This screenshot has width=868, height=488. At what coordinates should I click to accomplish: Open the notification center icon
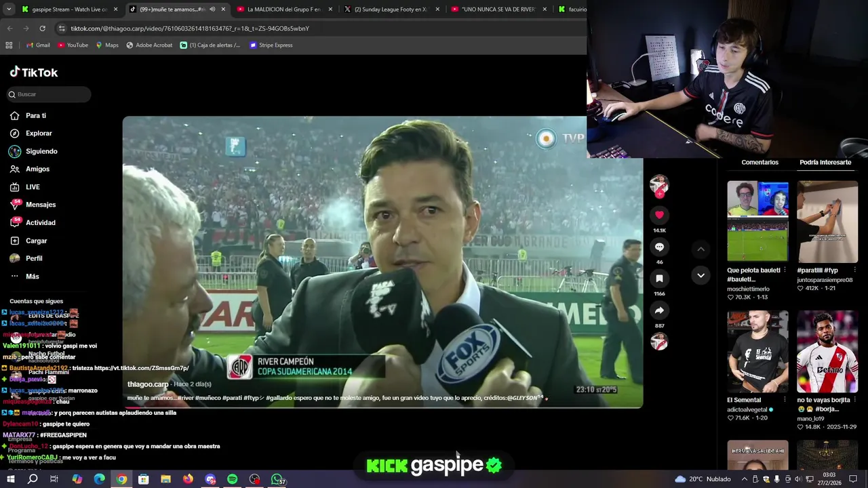(x=853, y=479)
